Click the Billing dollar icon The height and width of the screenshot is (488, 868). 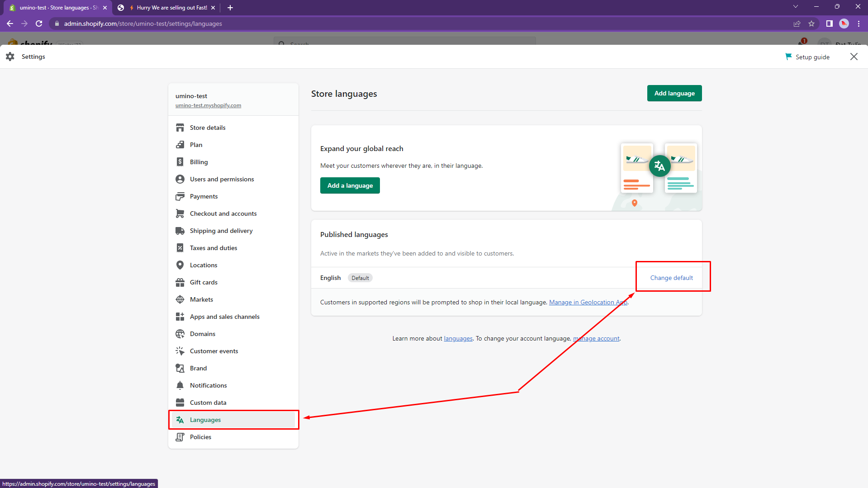[180, 162]
